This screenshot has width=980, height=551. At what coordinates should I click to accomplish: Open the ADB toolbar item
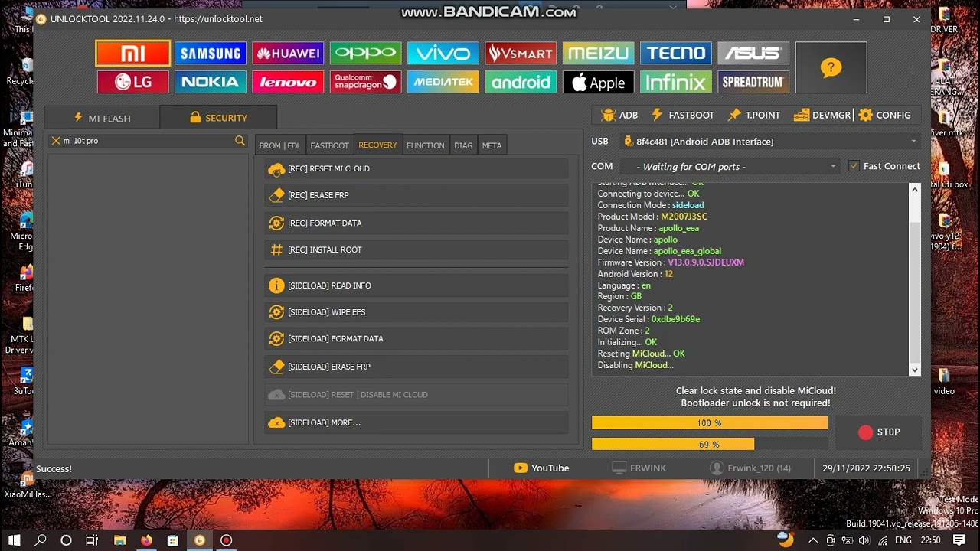(x=619, y=115)
